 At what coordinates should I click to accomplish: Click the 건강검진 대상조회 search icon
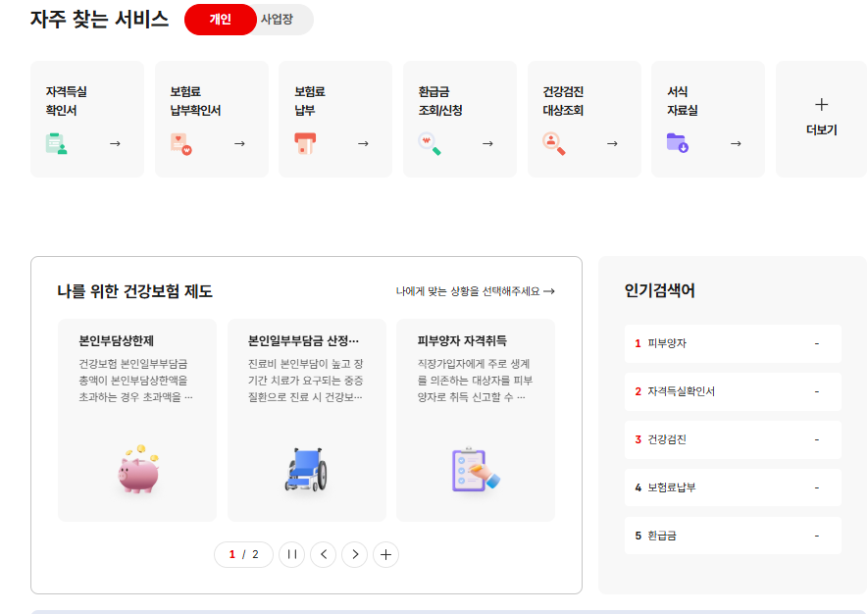pos(554,144)
